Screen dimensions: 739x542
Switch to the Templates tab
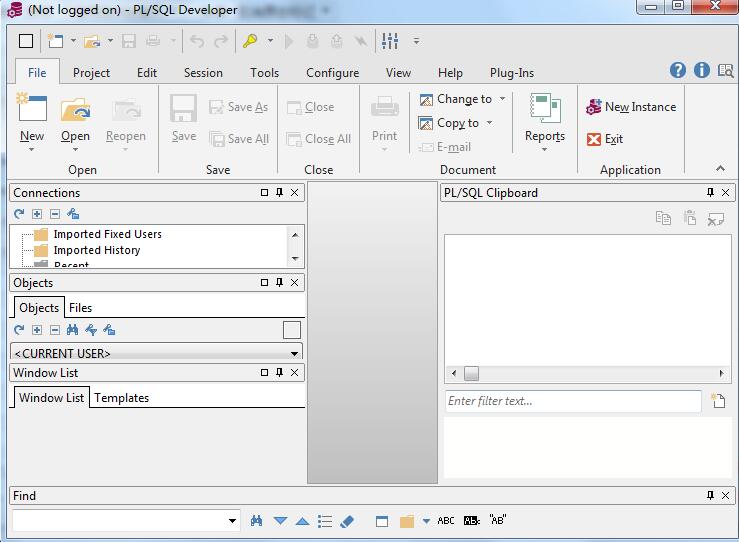(x=121, y=398)
